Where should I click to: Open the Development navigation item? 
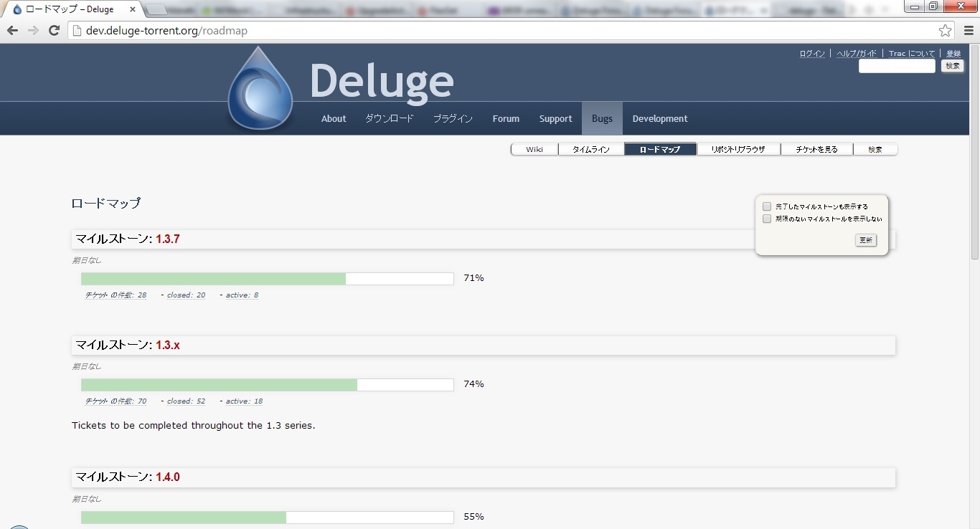click(x=660, y=119)
